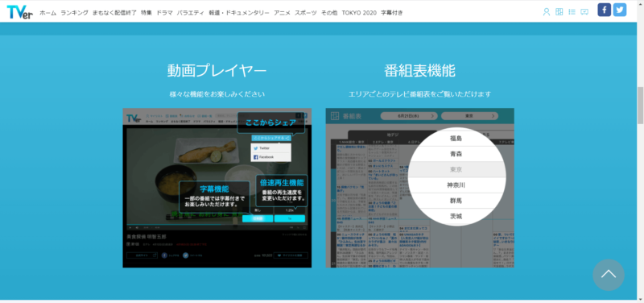Open the ランキング menu item
Image resolution: width=644 pixels, height=303 pixels.
pos(74,13)
